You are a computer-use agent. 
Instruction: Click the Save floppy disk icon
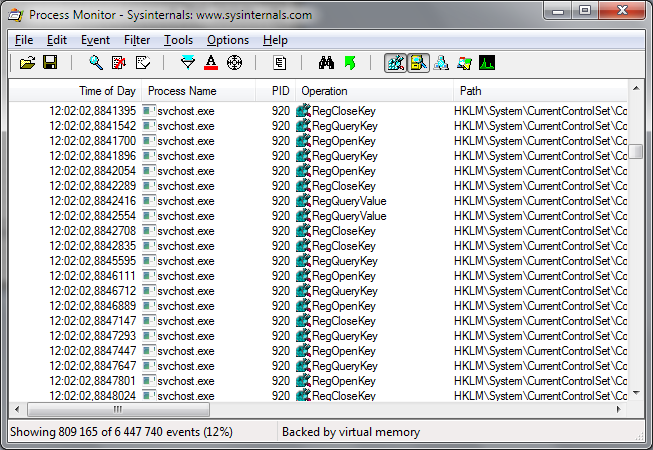[x=50, y=63]
